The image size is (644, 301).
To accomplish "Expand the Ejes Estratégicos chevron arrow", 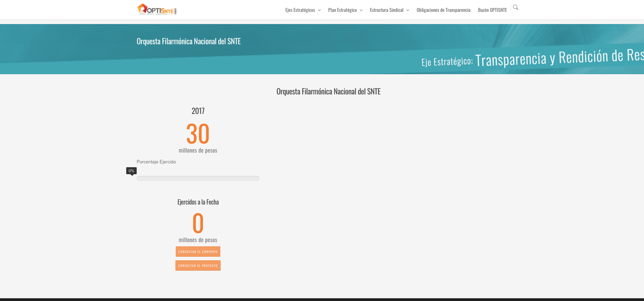I will [319, 10].
